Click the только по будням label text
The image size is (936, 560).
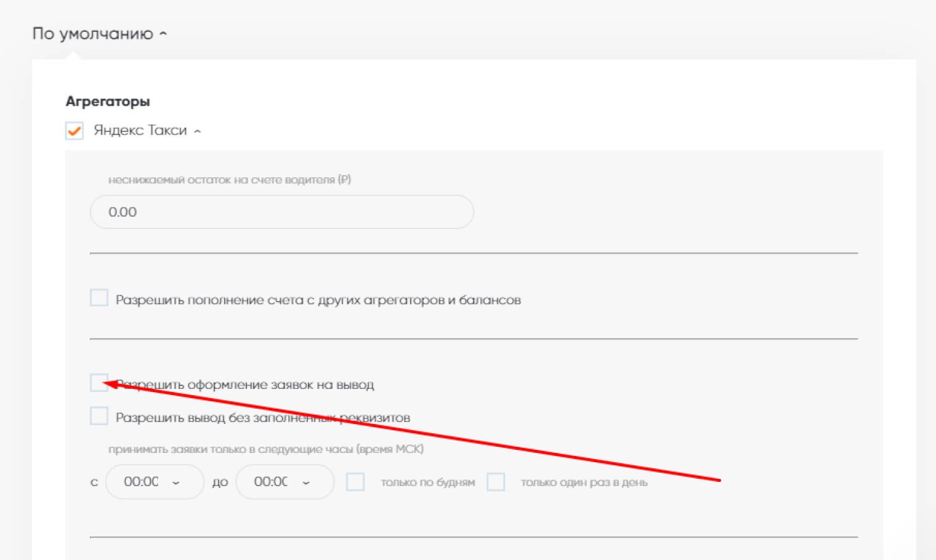427,482
